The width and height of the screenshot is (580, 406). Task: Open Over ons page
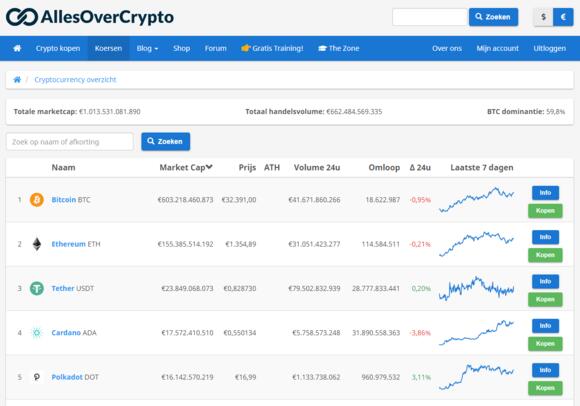(447, 48)
